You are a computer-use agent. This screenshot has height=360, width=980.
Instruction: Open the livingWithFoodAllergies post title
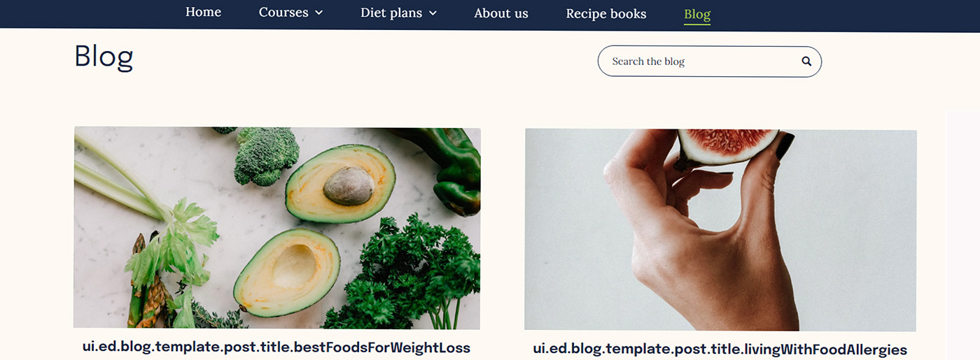pos(720,350)
